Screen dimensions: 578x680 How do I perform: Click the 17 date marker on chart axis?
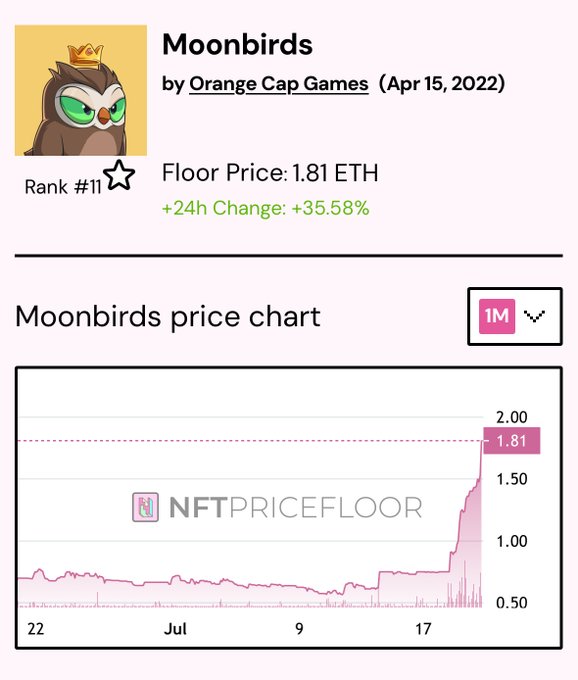[423, 628]
